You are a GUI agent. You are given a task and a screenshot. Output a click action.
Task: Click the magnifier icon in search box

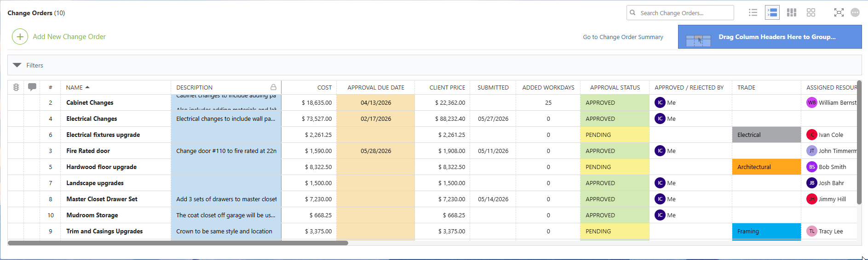click(x=633, y=13)
